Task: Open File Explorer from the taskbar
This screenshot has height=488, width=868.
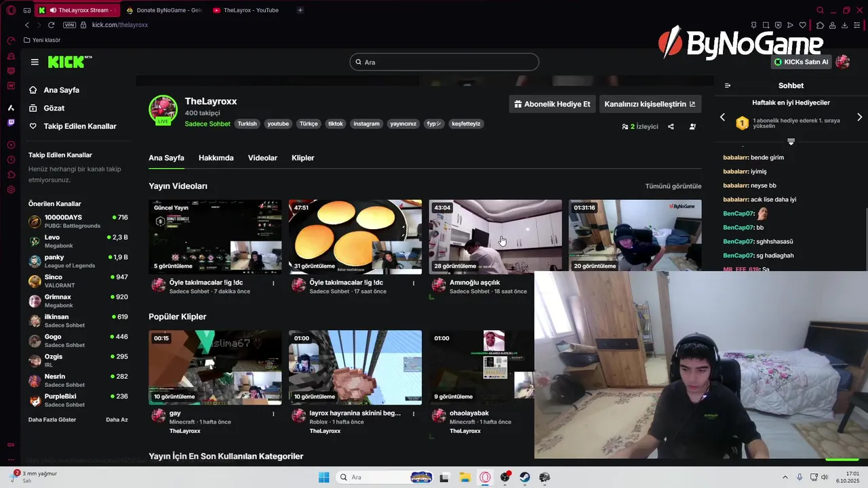Action: click(465, 477)
